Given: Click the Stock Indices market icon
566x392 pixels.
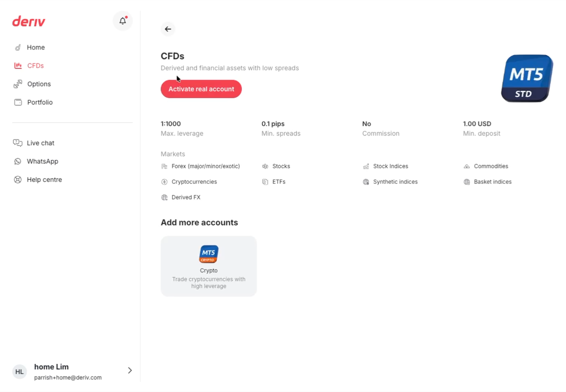Looking at the screenshot, I should (366, 166).
